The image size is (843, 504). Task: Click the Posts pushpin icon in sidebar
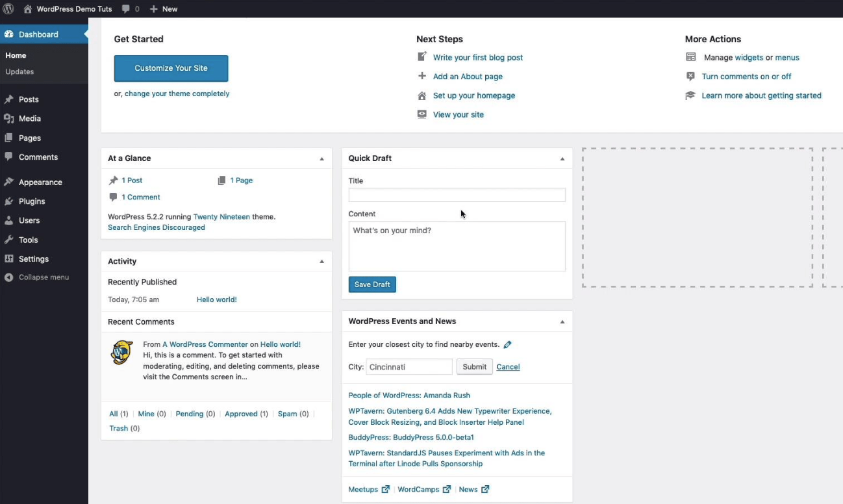coord(9,99)
